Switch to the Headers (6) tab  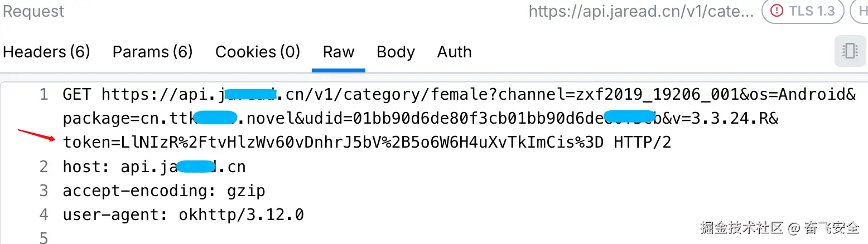47,52
